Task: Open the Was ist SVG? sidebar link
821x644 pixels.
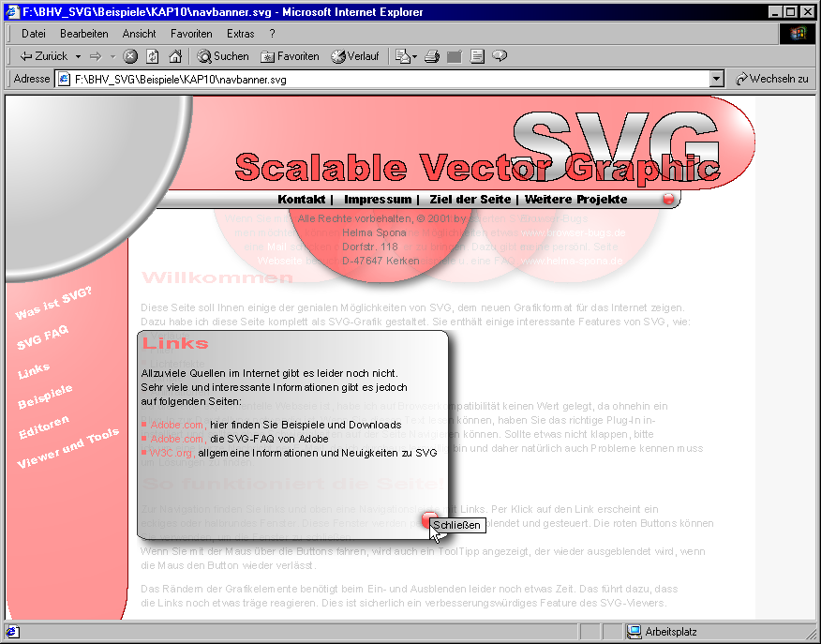Action: click(x=53, y=303)
